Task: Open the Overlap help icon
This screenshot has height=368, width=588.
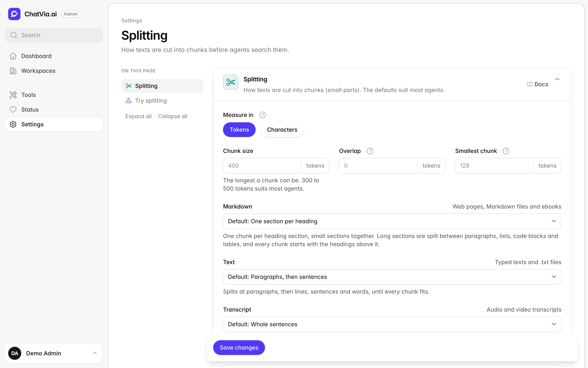Action: pyautogui.click(x=370, y=151)
